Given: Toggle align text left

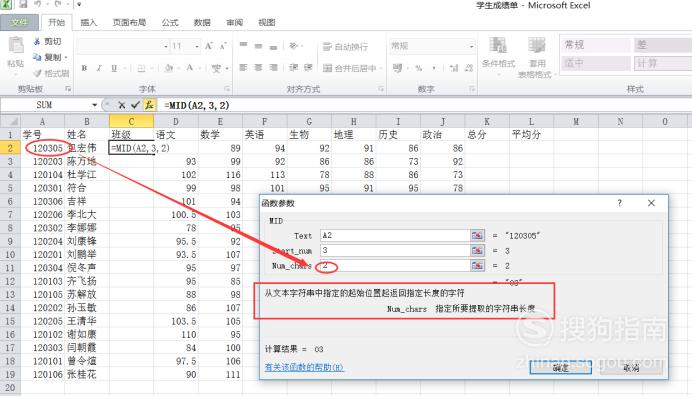Looking at the screenshot, I should pos(243,68).
